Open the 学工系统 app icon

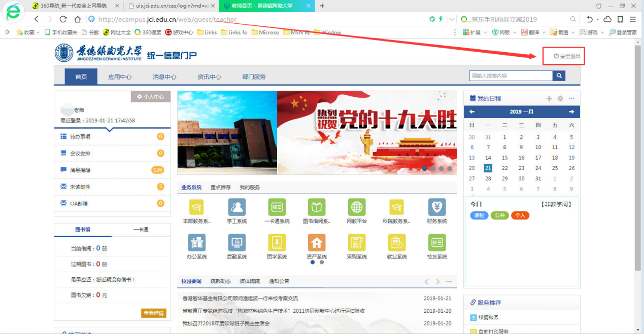(x=236, y=207)
